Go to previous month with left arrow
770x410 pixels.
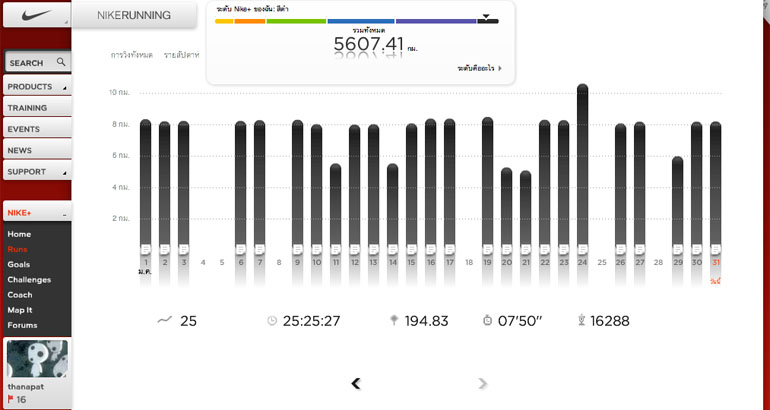pos(356,383)
